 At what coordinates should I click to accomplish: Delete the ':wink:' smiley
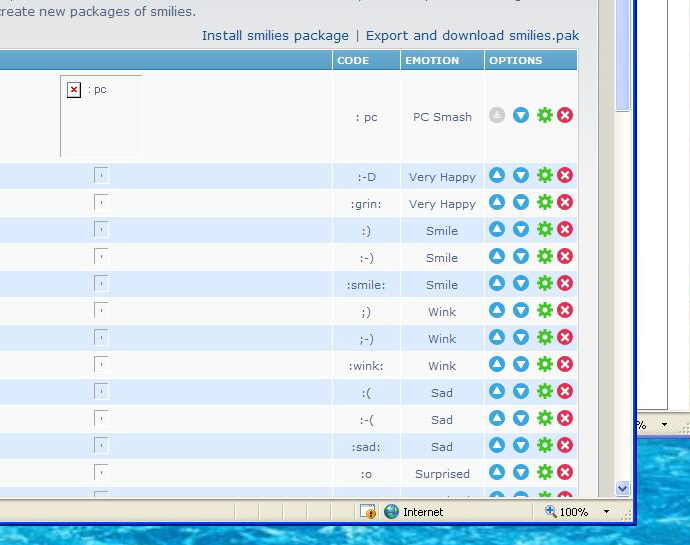coord(565,364)
